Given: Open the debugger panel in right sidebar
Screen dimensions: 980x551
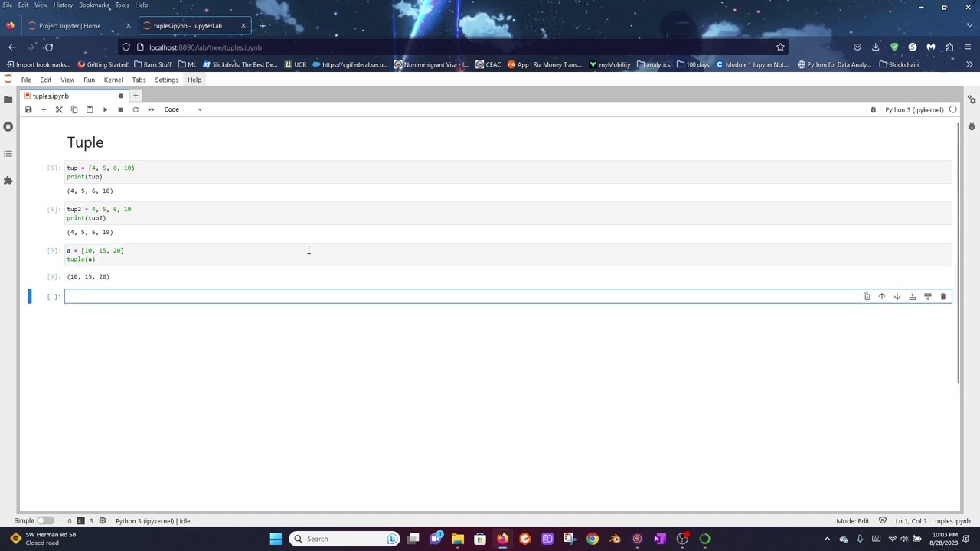Looking at the screenshot, I should point(972,126).
